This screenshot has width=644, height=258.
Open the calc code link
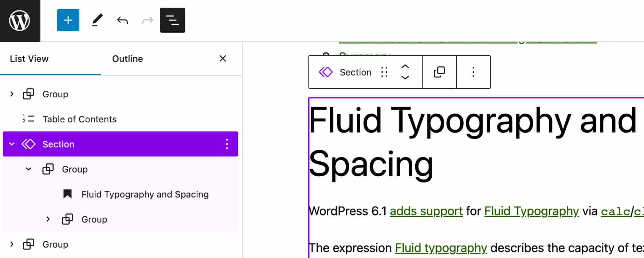[x=615, y=211]
